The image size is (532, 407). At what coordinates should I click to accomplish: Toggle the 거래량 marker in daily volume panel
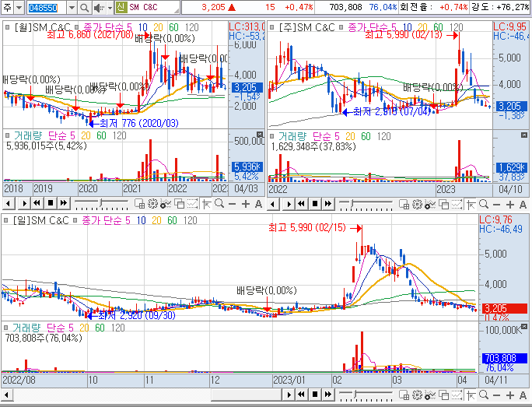coord(5,328)
